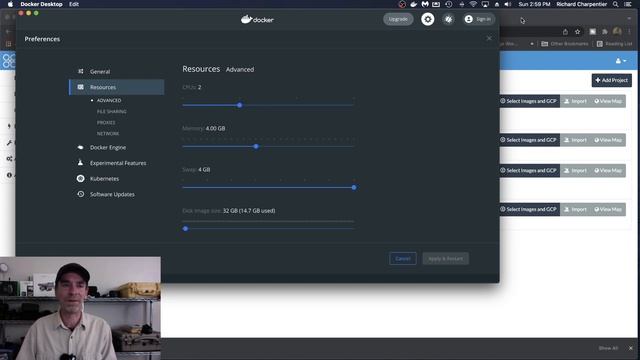640x360 pixels.
Task: Open Docker settings gear icon
Action: coord(427,19)
